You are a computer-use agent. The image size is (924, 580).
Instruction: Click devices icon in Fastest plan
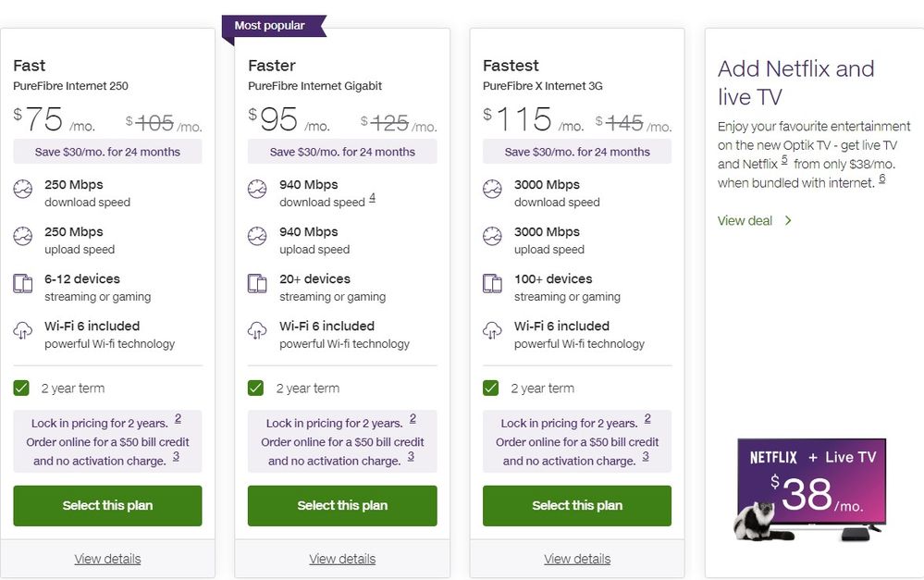493,284
